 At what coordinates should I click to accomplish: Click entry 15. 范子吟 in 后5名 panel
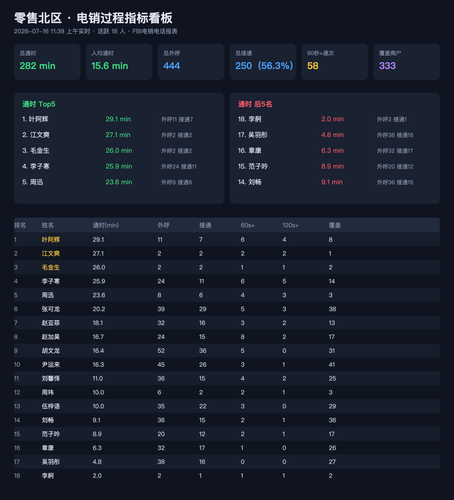pos(252,166)
